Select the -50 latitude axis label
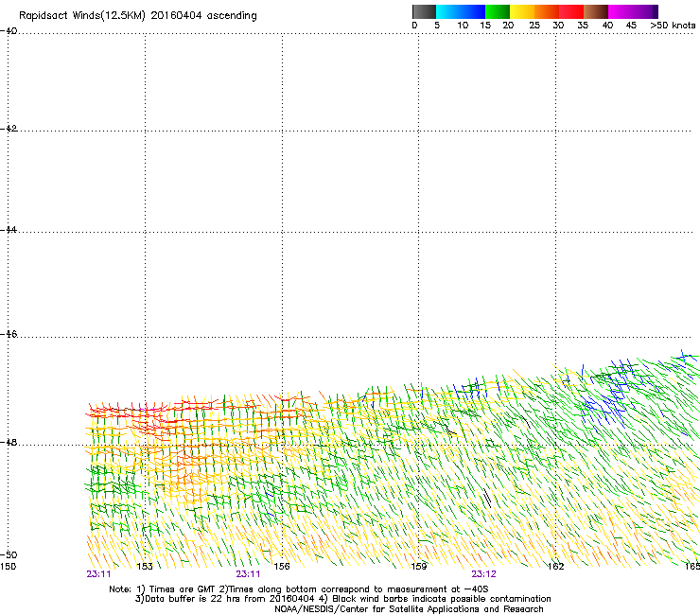Screen dimensions: 700x615 [9, 554]
